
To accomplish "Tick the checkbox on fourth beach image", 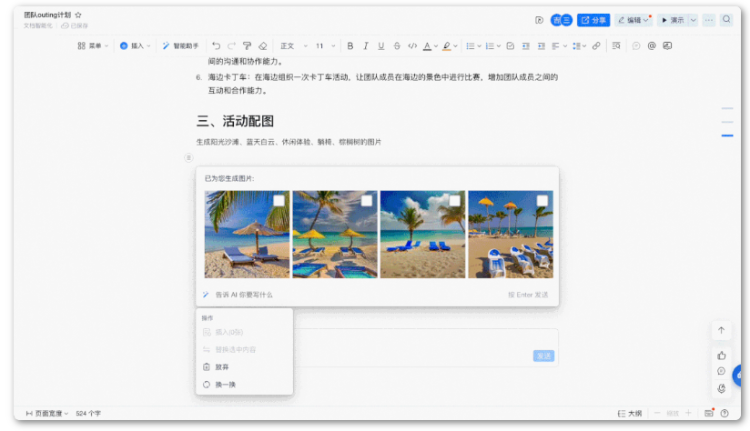I will point(542,201).
